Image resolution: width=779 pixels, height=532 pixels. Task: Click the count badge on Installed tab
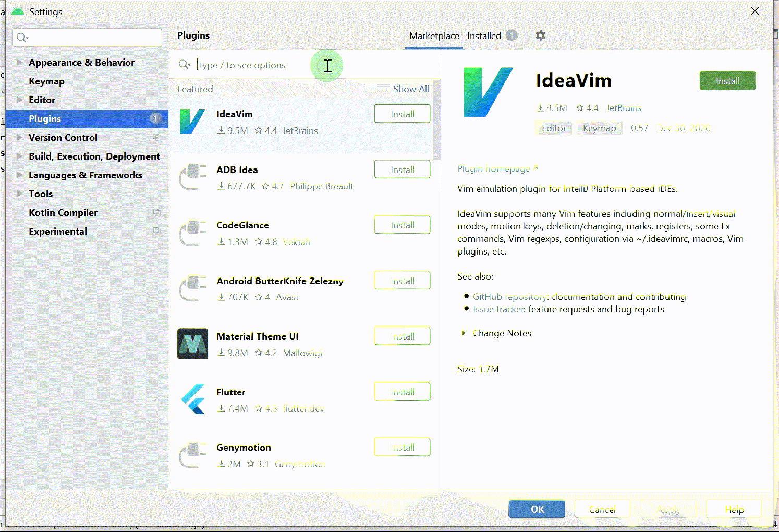coord(512,35)
